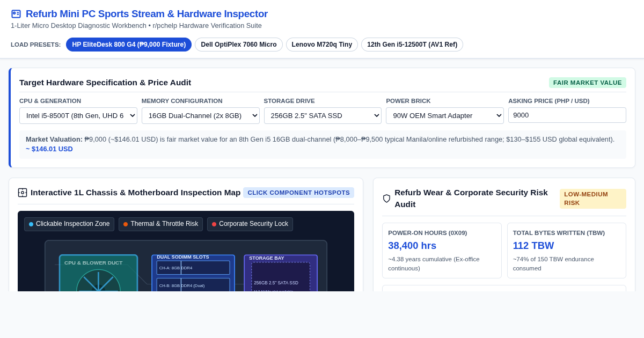Viewport: 644px width, 338px height.
Task: Click the blue dot for Clickable Inspection Zone
Action: pyautogui.click(x=31, y=224)
